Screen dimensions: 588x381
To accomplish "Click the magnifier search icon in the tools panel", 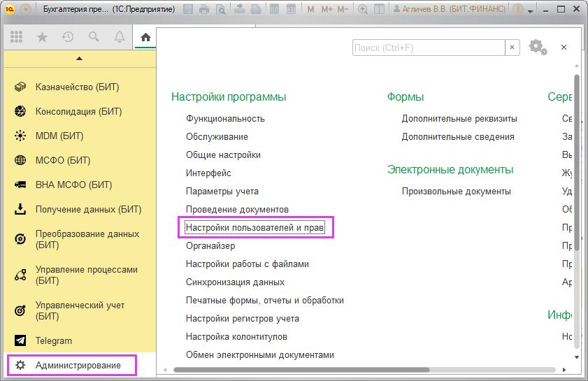I will click(94, 38).
